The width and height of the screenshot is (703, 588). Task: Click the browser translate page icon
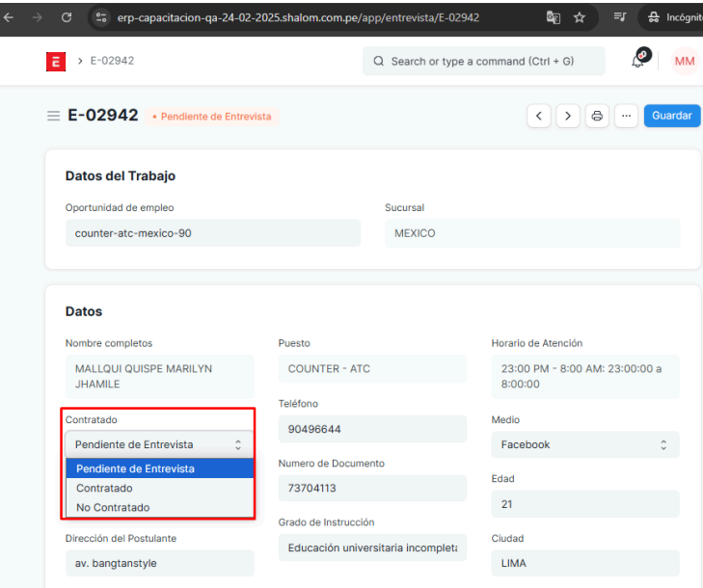(553, 17)
